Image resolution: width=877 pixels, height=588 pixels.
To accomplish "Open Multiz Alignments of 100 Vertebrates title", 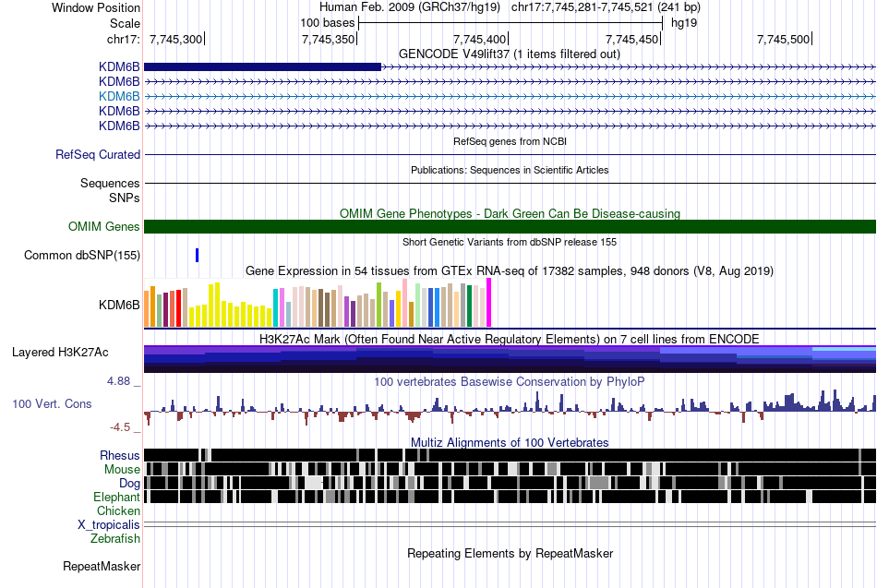I will [x=510, y=442].
